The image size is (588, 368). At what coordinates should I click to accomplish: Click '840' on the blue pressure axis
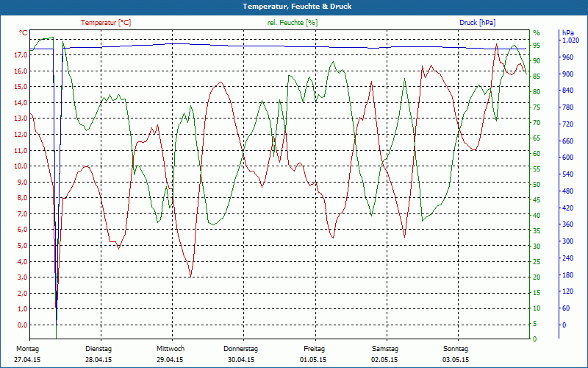567,91
